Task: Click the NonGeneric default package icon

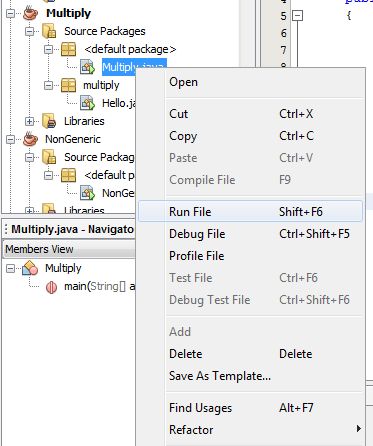Action: [68, 175]
